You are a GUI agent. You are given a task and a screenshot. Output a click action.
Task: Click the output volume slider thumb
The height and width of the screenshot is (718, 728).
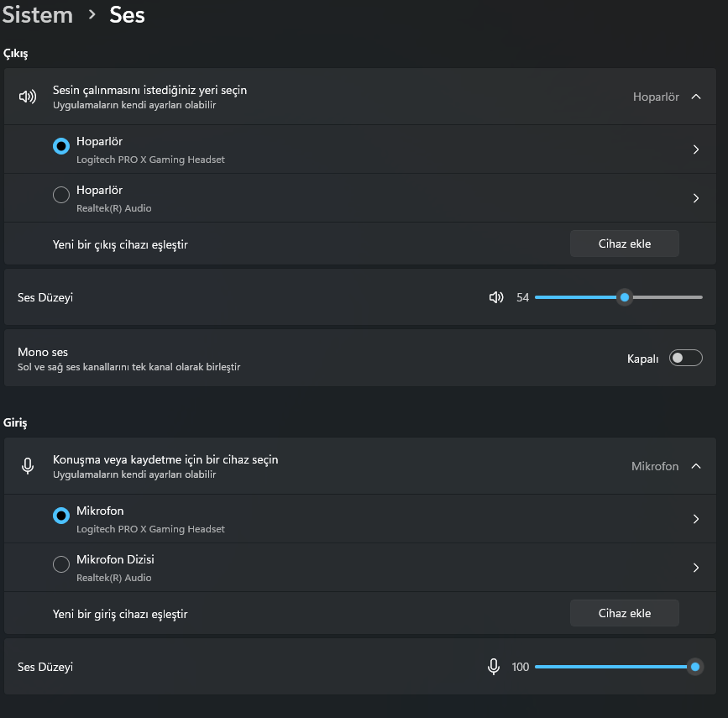click(624, 297)
